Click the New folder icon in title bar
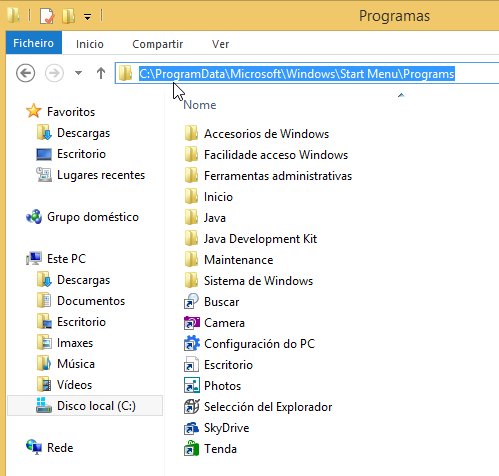The width and height of the screenshot is (499, 476). [69, 16]
